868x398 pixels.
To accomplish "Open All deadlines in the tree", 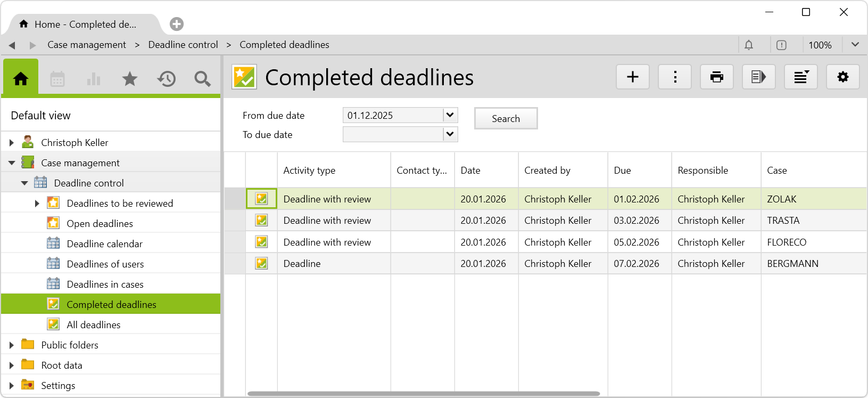I will click(94, 324).
